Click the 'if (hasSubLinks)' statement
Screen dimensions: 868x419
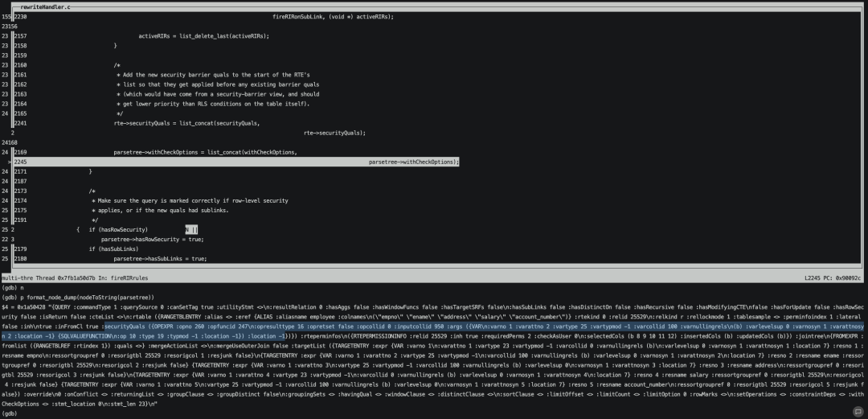coord(113,249)
